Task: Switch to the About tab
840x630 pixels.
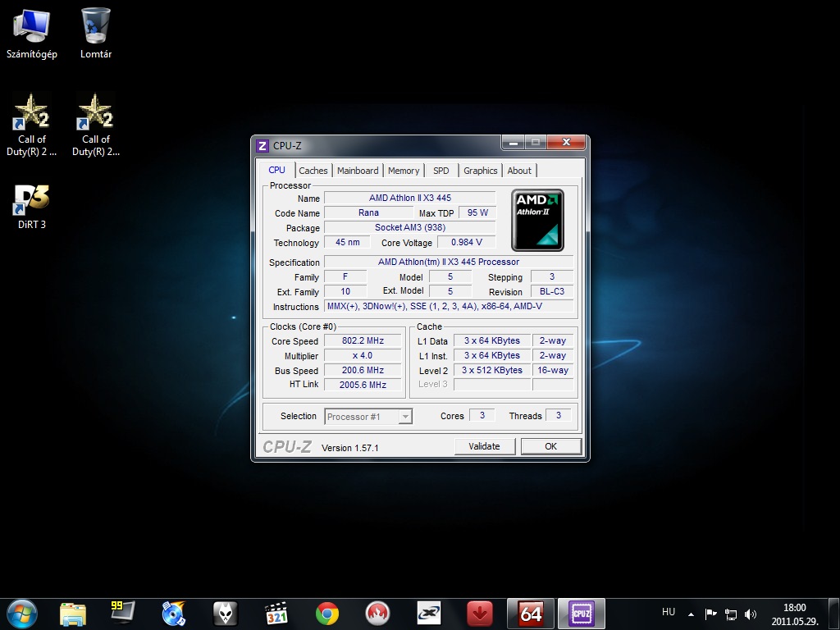Action: (519, 171)
